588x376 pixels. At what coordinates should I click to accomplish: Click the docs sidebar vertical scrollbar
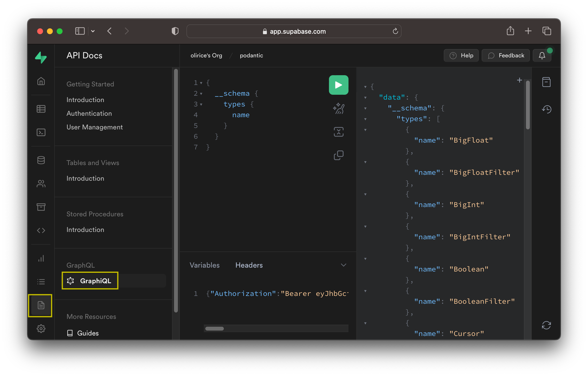(176, 190)
